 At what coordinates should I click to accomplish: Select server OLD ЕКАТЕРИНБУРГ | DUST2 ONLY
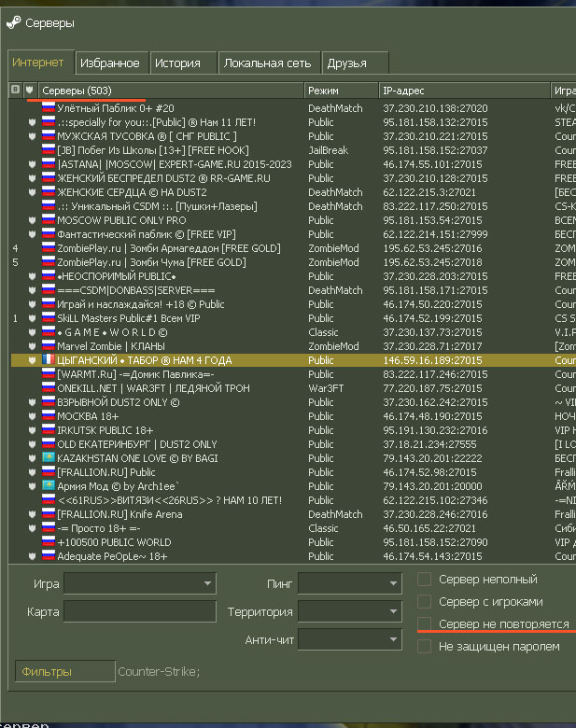(x=137, y=444)
